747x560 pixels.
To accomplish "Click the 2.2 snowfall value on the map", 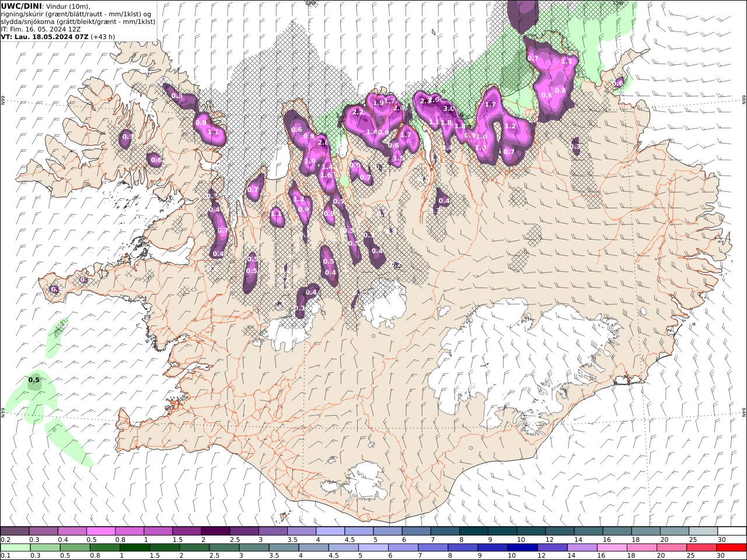I will coord(358,111).
